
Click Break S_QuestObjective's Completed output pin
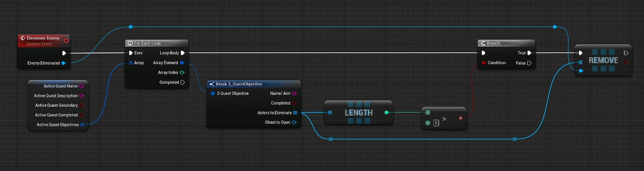[x=294, y=103]
